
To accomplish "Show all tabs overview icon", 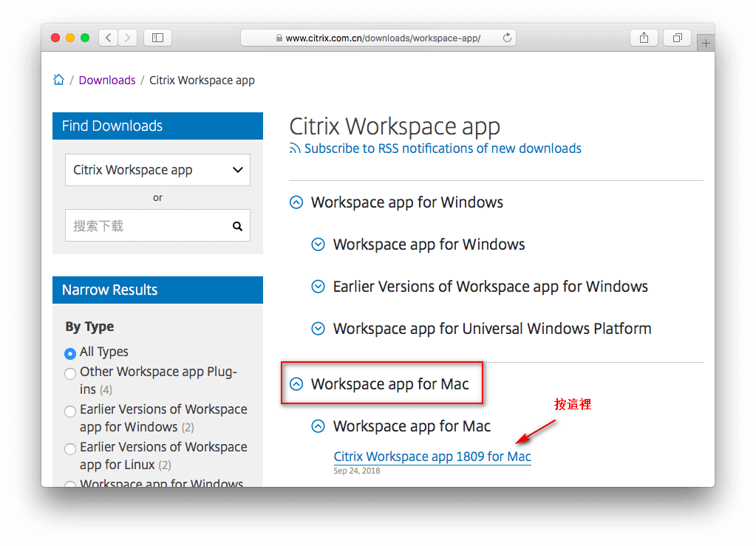I will tap(678, 38).
